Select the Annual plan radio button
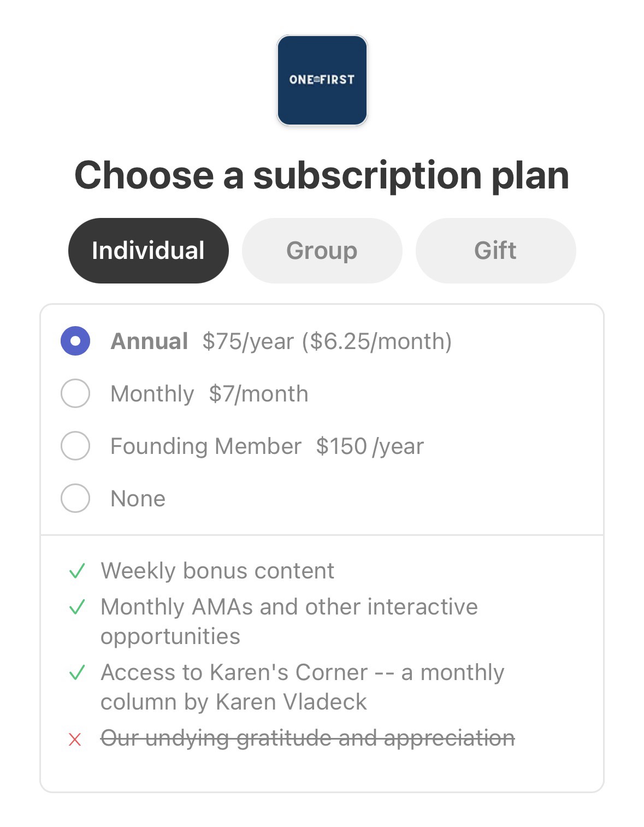This screenshot has width=644, height=827. coord(75,341)
